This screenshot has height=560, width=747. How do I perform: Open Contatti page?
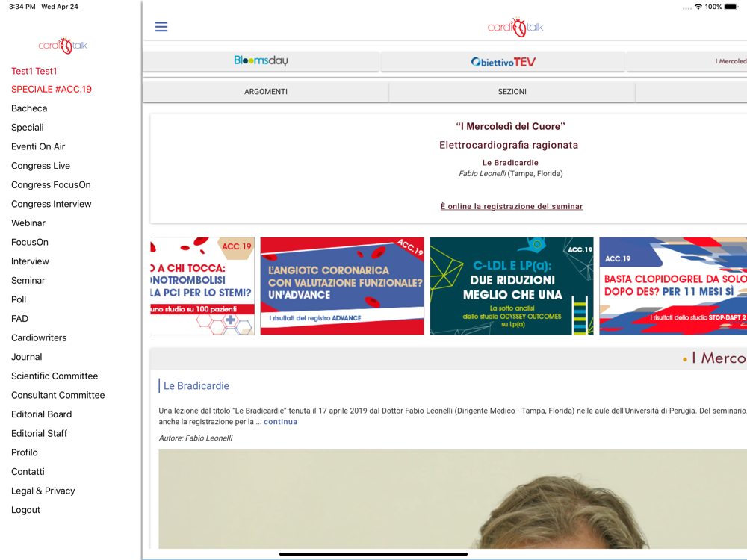point(28,471)
